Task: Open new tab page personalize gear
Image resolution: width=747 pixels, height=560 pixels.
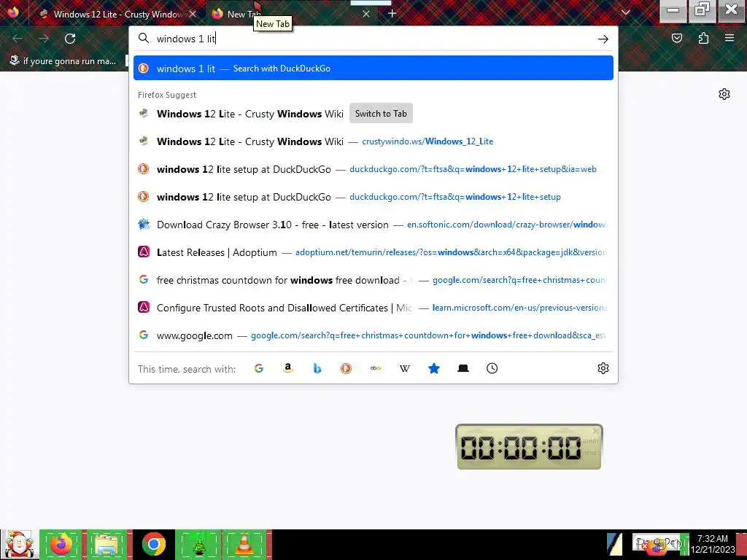Action: point(724,94)
